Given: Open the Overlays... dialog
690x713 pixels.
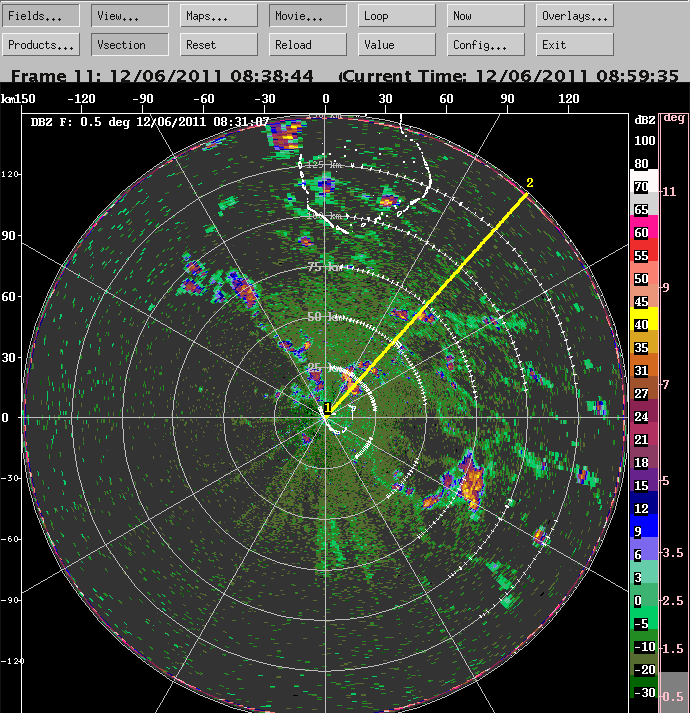Looking at the screenshot, I should click(x=575, y=16).
